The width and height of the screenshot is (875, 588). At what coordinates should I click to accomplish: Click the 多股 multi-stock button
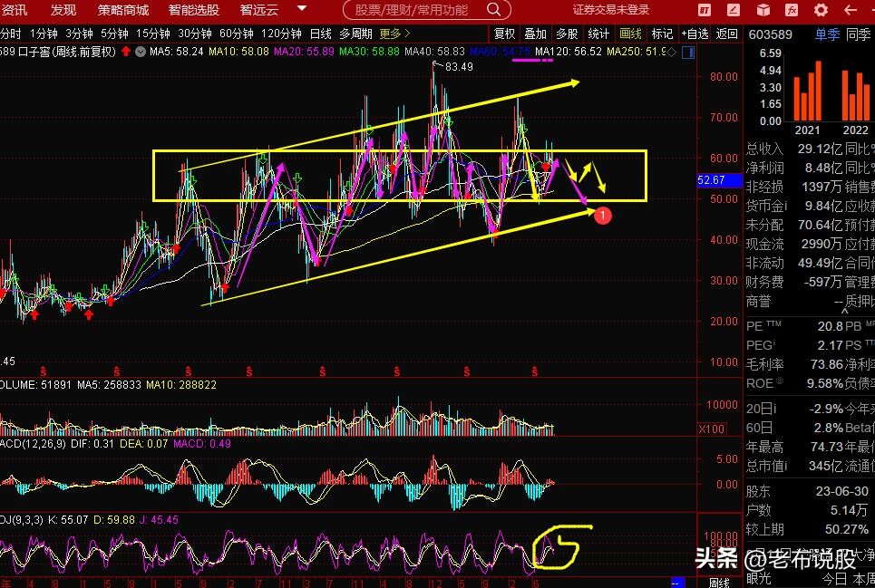coord(567,34)
